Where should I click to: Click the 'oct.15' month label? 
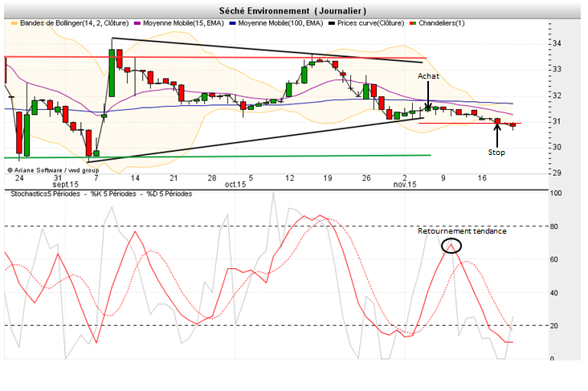(235, 185)
